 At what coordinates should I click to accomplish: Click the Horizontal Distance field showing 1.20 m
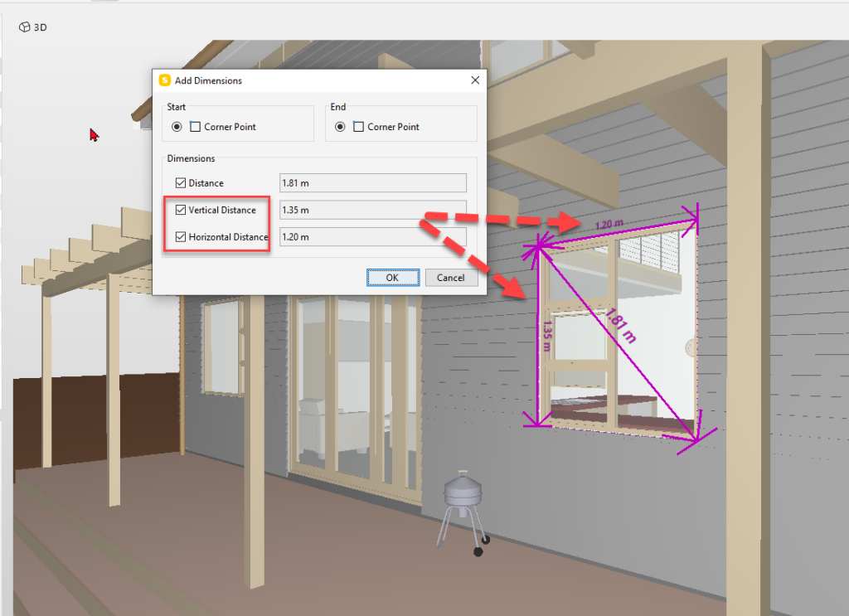(372, 236)
